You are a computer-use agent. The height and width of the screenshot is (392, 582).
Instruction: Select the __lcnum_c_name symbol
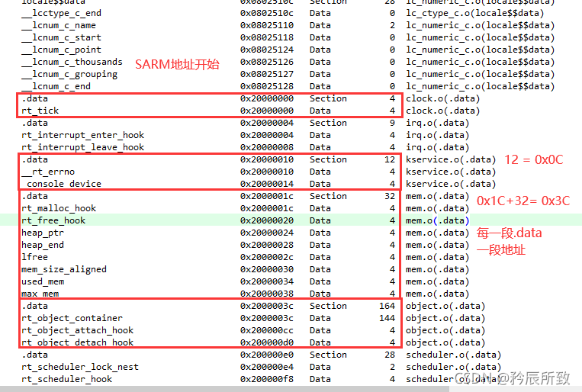click(x=59, y=26)
